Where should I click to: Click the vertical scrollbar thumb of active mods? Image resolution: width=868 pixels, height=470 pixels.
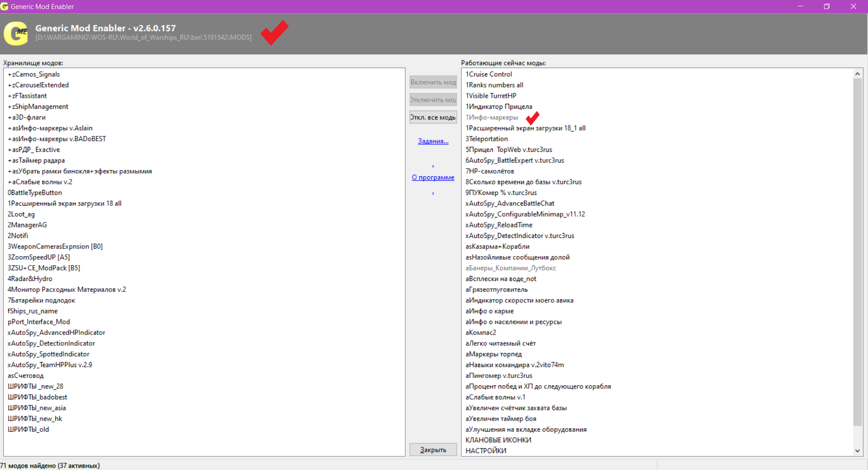[857, 252]
